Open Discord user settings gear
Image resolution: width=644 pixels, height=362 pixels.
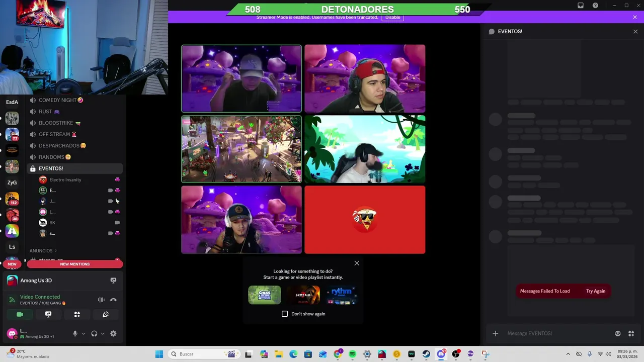point(113,333)
